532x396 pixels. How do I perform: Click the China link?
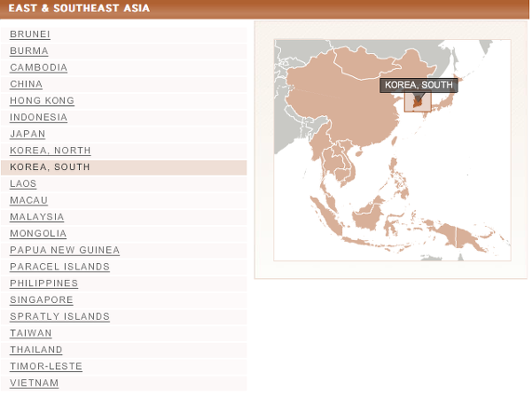point(26,84)
